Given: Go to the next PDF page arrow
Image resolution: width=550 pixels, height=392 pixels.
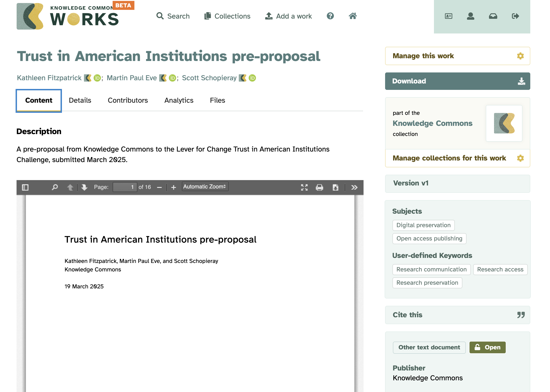Looking at the screenshot, I should 84,187.
